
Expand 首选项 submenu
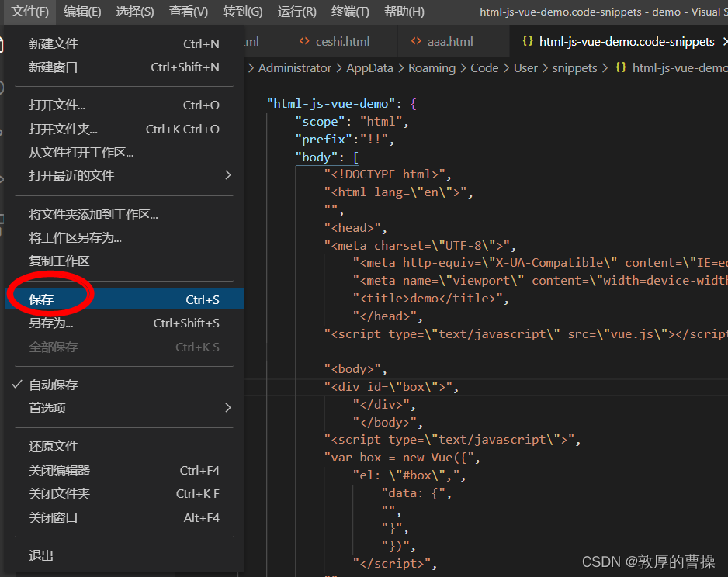click(x=124, y=408)
